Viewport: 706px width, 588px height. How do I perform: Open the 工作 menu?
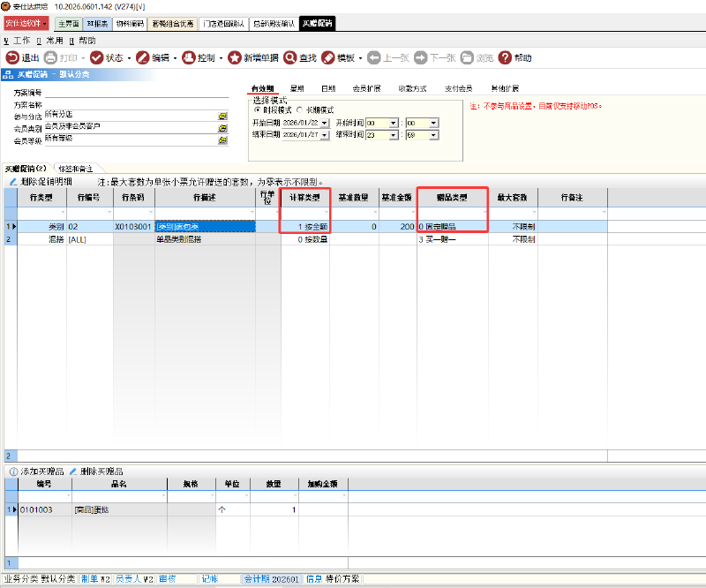(x=17, y=41)
